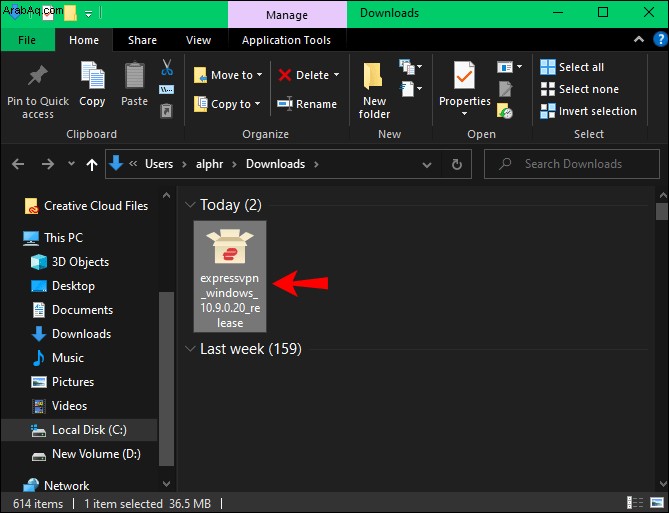Click the red Delete X icon
This screenshot has height=513, width=669.
[x=285, y=75]
